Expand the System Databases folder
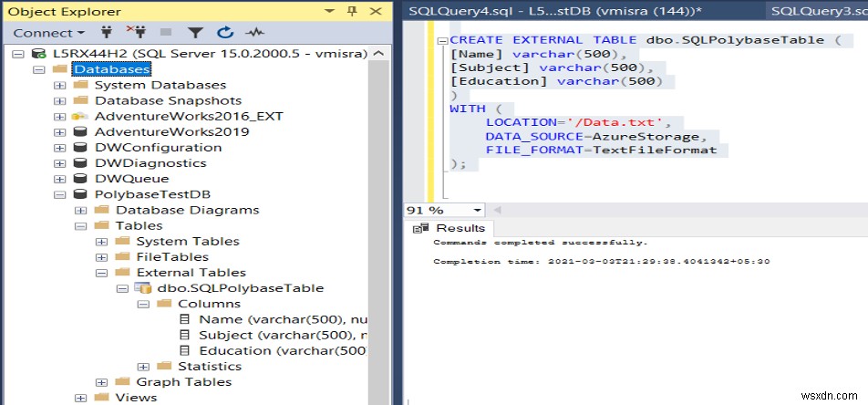The width and height of the screenshot is (868, 405). (x=60, y=86)
